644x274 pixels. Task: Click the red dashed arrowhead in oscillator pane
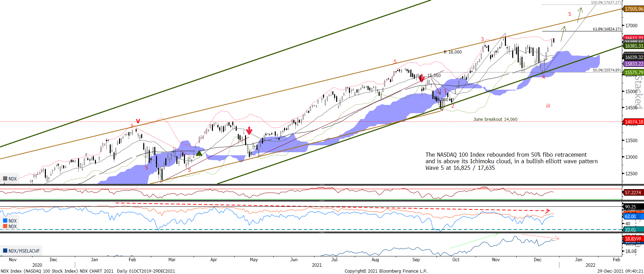pos(547,210)
